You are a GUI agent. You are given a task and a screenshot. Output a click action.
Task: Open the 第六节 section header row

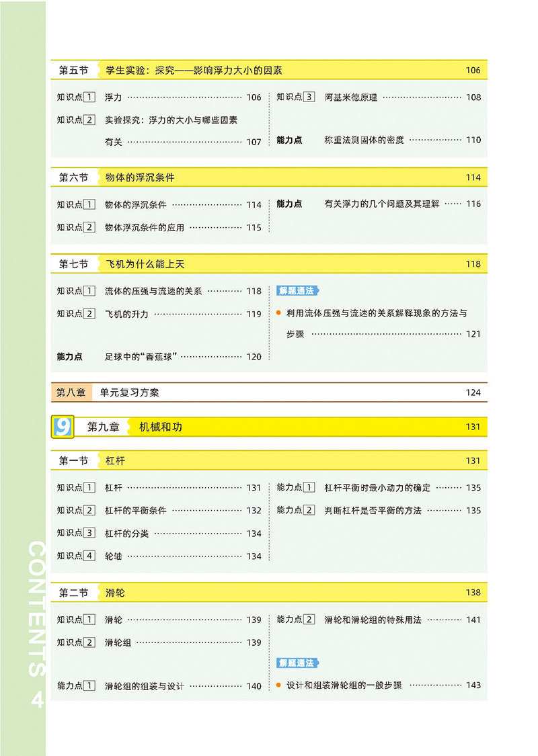click(x=269, y=177)
